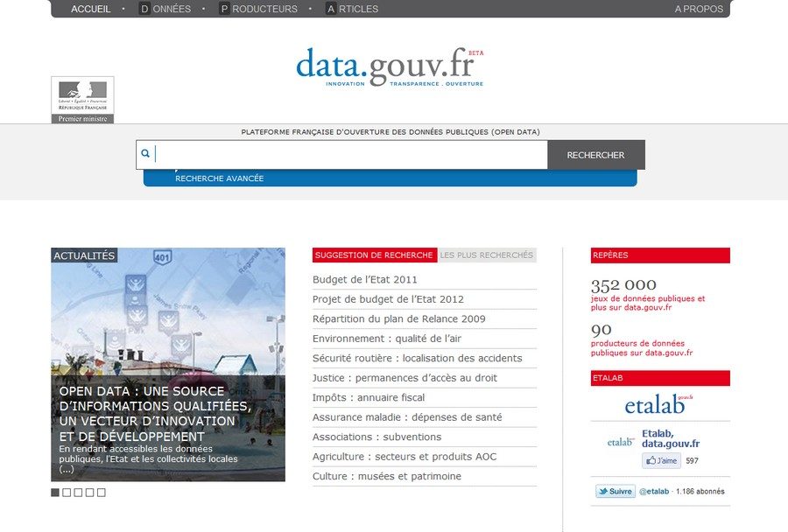Click the magnifying glass search icon
The width and height of the screenshot is (788, 532).
(145, 155)
